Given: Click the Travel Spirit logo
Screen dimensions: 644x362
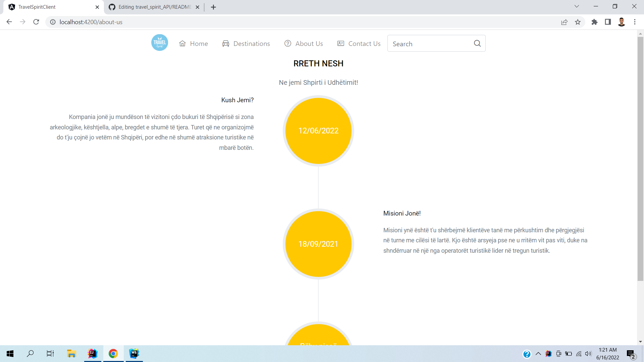Looking at the screenshot, I should [x=160, y=43].
